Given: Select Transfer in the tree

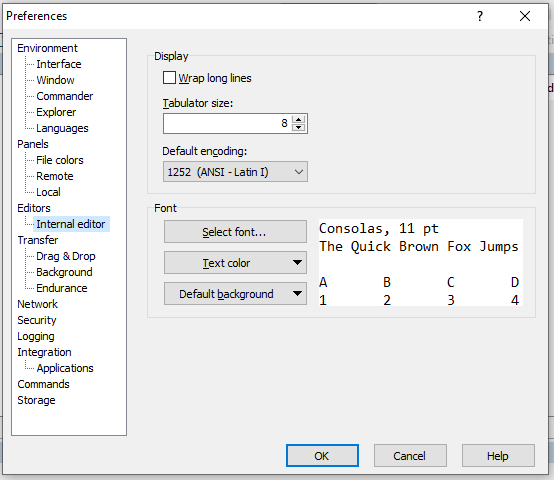Looking at the screenshot, I should [x=38, y=240].
